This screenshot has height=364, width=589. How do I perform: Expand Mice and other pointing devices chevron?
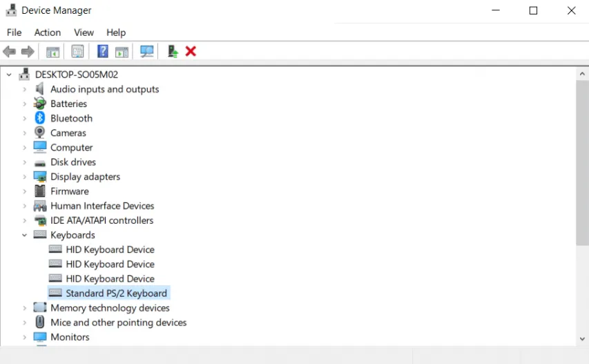24,323
